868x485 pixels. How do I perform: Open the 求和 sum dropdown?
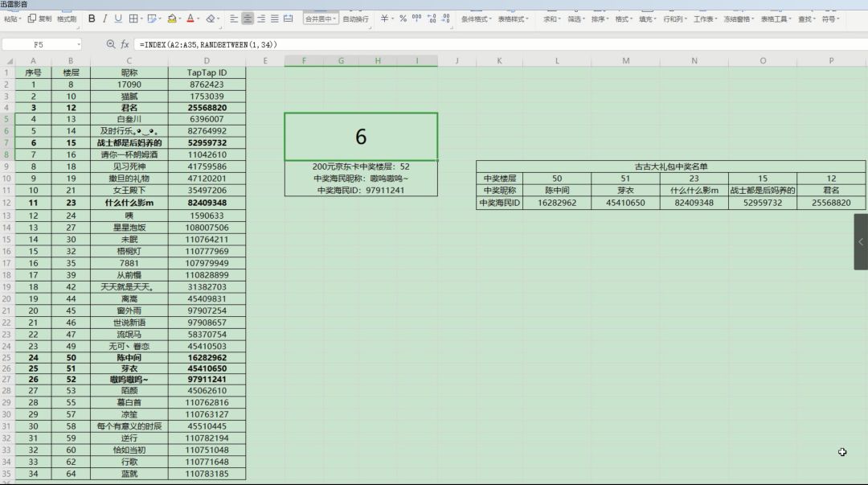point(551,18)
